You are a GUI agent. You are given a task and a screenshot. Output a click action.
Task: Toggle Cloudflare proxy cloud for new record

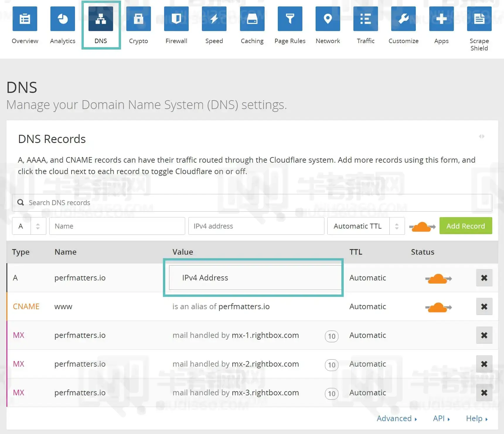coord(422,227)
